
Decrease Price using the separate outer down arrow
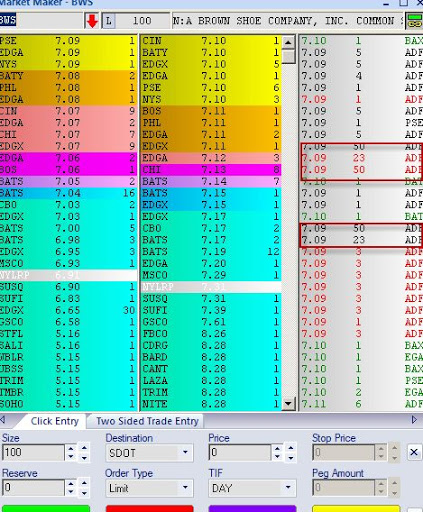pyautogui.click(x=291, y=458)
